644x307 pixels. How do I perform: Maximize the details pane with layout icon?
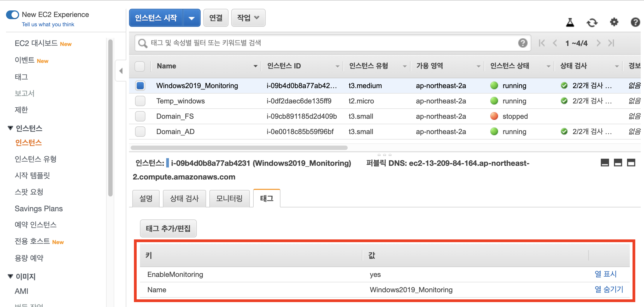pyautogui.click(x=631, y=163)
